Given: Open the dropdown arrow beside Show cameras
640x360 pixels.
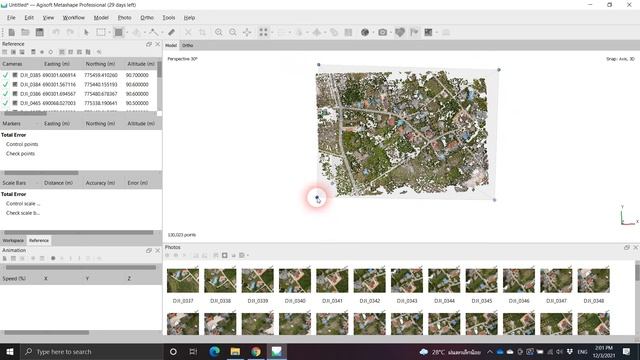Looking at the screenshot, I should pyautogui.click(x=391, y=32).
